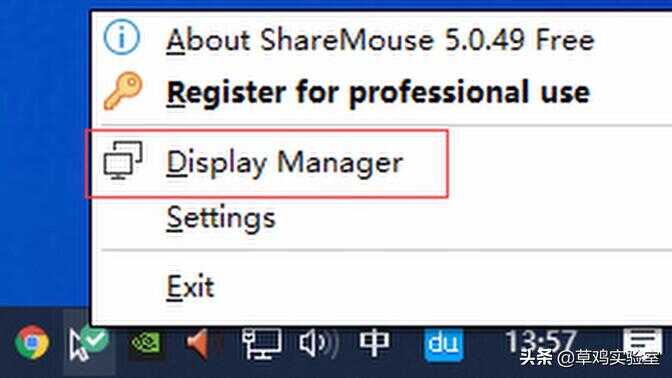Click the ShareMouse cursor tray icon
Screen dimensions: 672x378
point(89,342)
